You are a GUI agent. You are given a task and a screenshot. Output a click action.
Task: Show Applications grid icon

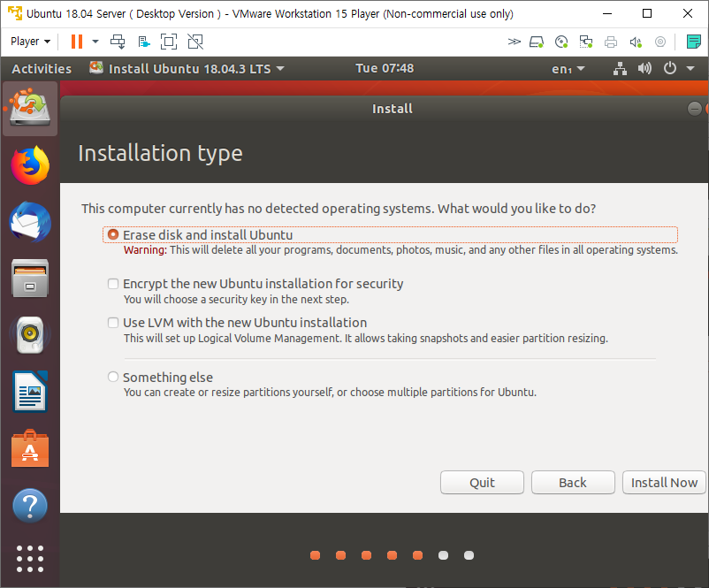30,559
